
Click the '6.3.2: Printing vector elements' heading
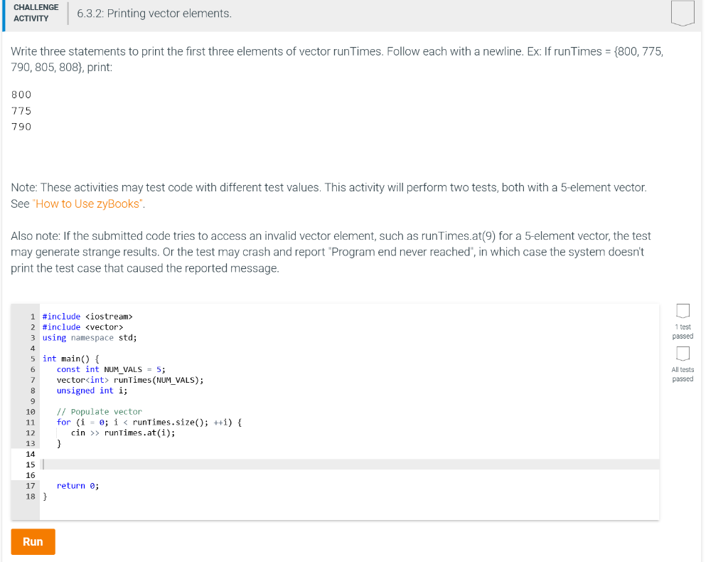click(x=154, y=13)
